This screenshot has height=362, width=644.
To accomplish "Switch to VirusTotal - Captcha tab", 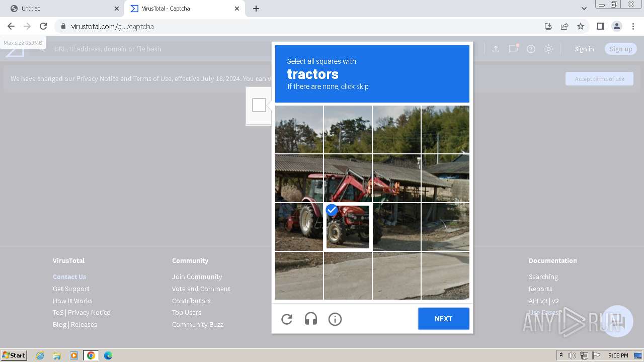I will click(184, 9).
